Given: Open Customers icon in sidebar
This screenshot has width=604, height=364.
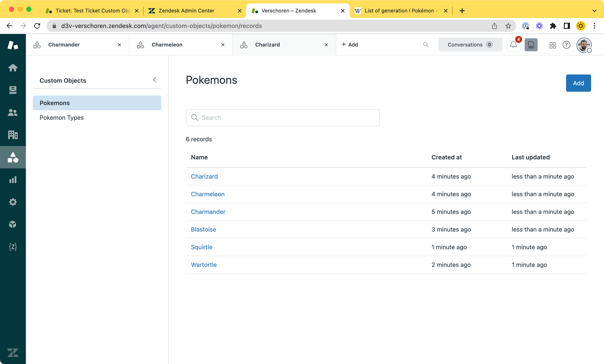Looking at the screenshot, I should click(13, 113).
